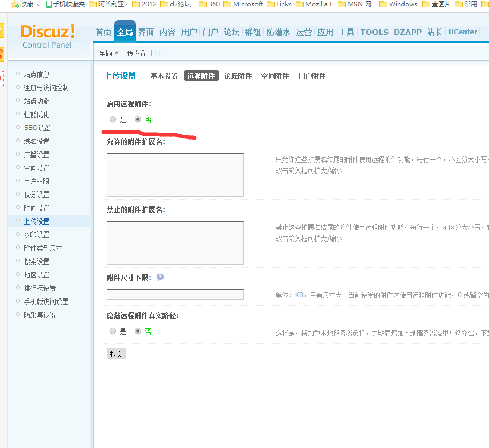Image resolution: width=489 pixels, height=448 pixels.
Task: Open the 应用 top menu
Action: [x=325, y=32]
